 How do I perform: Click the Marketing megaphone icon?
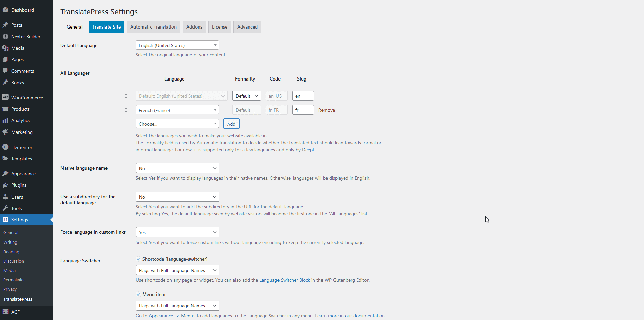tap(5, 132)
